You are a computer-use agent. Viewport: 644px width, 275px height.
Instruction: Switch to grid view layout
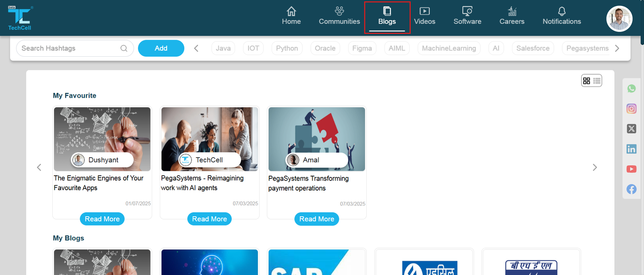click(586, 81)
